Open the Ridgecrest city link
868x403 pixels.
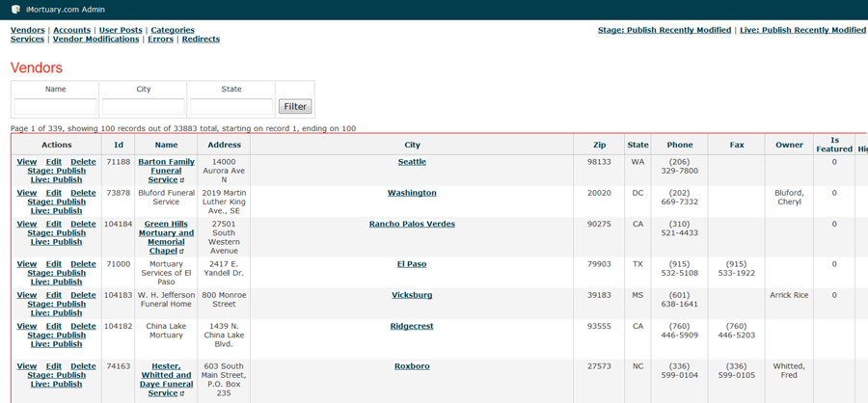coord(412,326)
